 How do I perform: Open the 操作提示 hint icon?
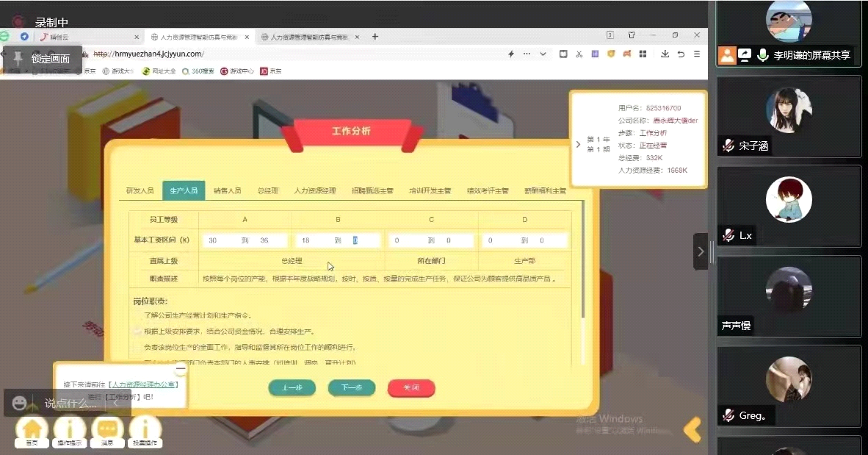tap(70, 430)
